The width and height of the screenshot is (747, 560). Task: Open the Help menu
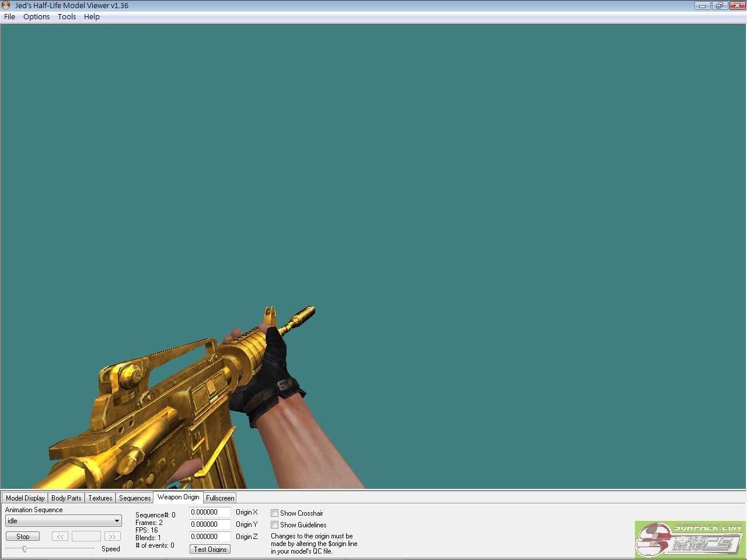[x=92, y=16]
